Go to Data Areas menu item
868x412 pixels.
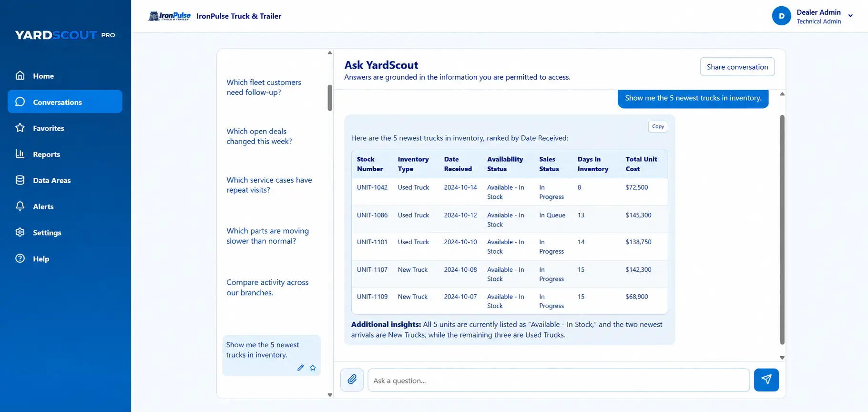pyautogui.click(x=65, y=180)
